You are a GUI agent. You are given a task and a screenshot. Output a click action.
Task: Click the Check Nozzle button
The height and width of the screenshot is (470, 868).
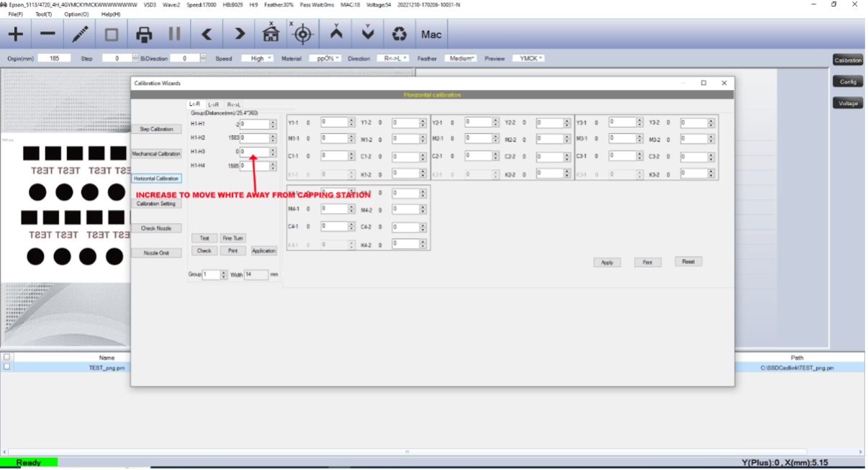coord(156,228)
